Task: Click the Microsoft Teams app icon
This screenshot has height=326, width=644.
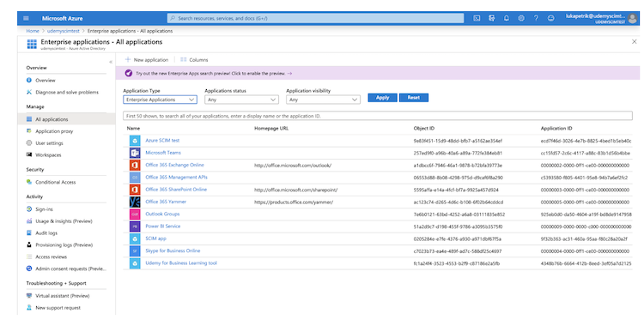Action: click(135, 153)
